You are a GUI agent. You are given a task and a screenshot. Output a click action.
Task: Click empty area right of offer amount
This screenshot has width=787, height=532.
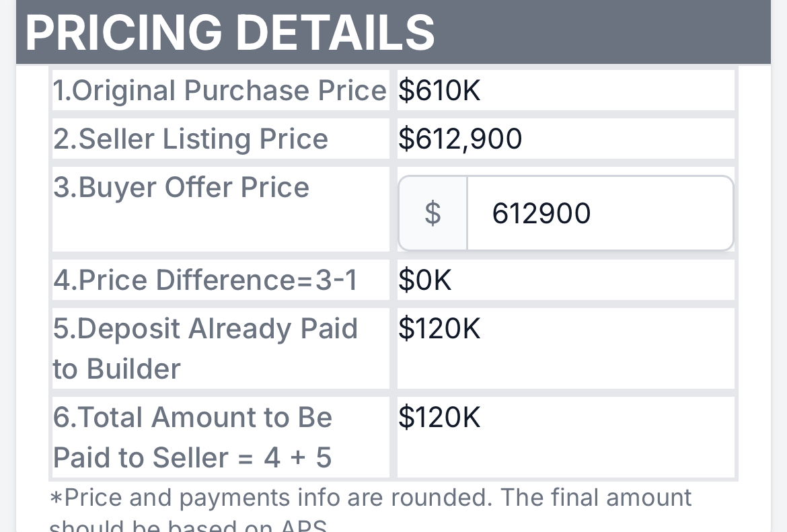[663, 213]
